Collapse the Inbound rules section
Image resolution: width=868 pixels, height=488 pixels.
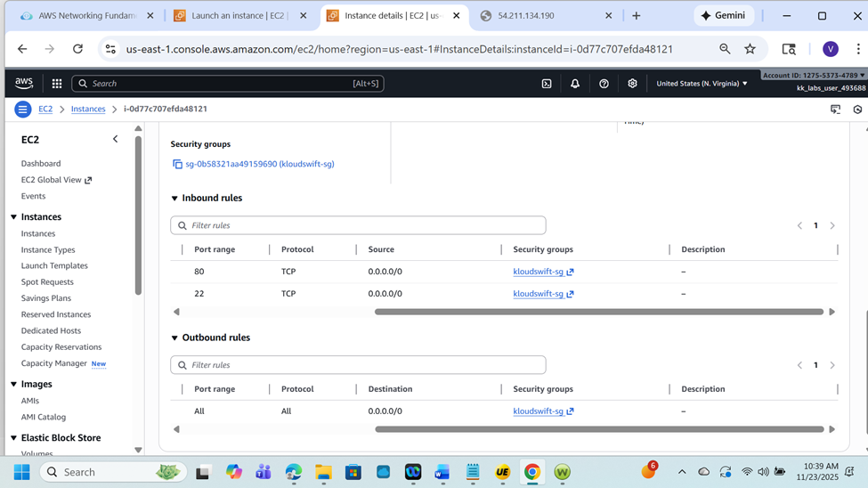pyautogui.click(x=174, y=199)
